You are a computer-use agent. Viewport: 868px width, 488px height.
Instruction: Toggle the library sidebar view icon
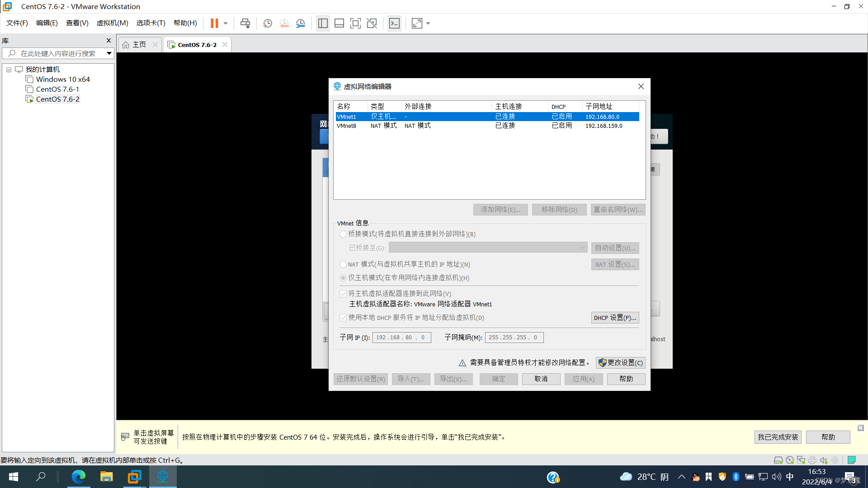(323, 23)
